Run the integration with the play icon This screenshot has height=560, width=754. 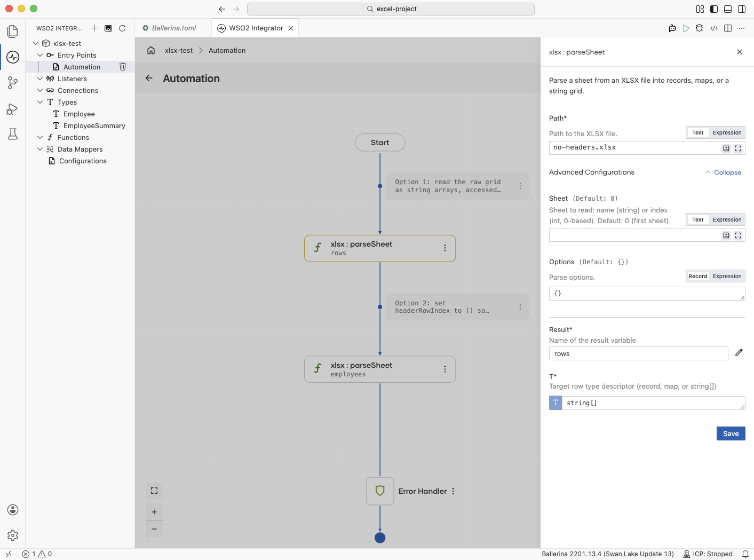[x=686, y=28]
